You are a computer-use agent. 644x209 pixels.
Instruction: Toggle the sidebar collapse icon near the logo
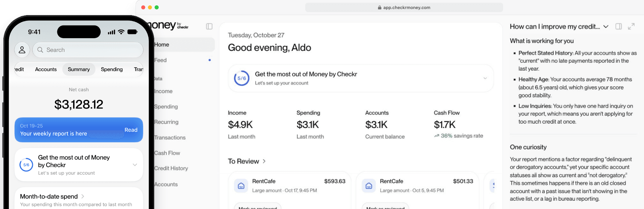(209, 26)
